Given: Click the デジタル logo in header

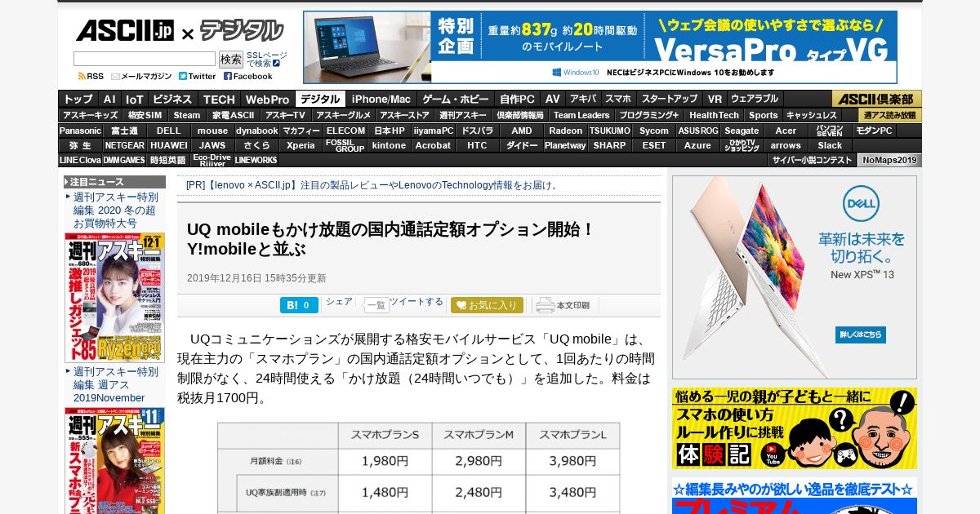Looking at the screenshot, I should pos(242,31).
